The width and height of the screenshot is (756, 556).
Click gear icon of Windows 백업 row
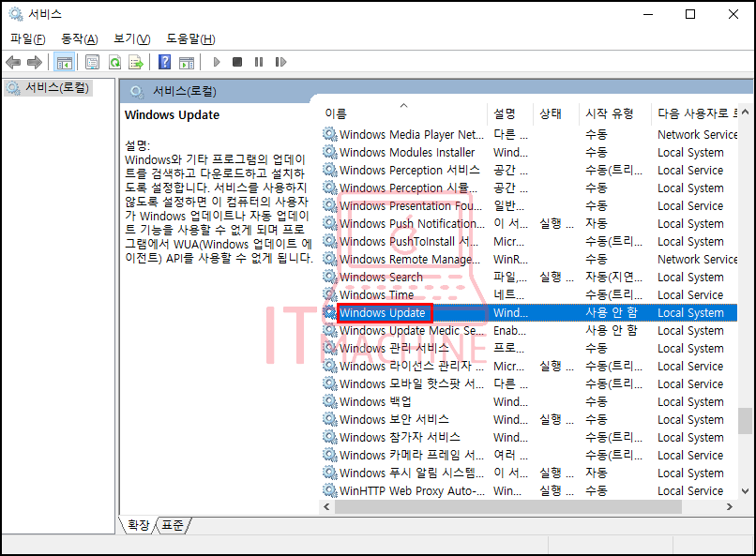pyautogui.click(x=330, y=401)
